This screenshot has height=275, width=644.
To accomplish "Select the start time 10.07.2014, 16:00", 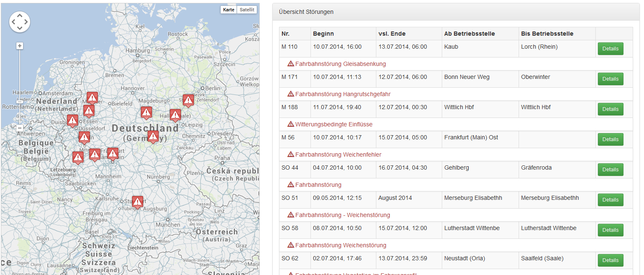I will point(343,49).
